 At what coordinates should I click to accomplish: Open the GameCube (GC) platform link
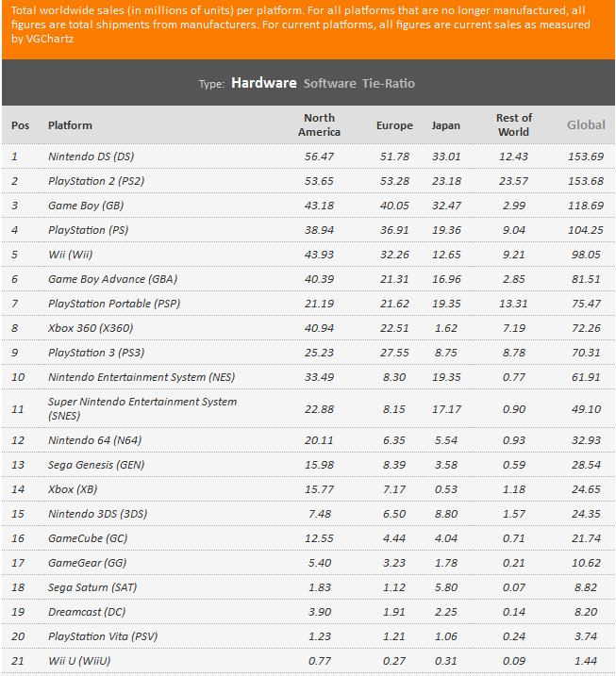click(88, 539)
